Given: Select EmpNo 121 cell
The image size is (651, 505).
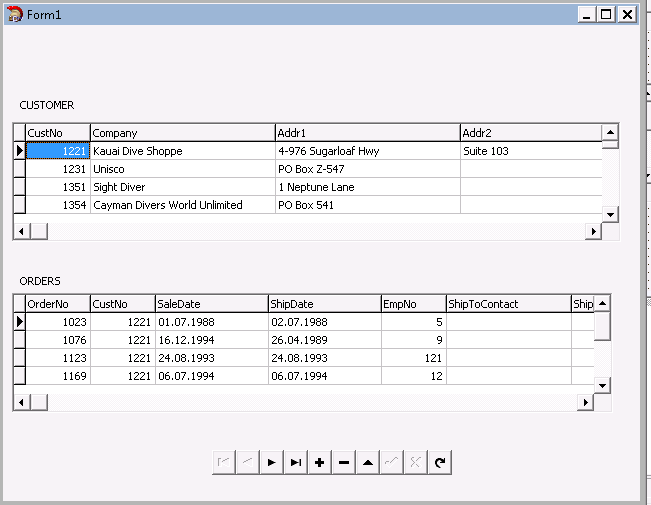Looking at the screenshot, I should (x=414, y=358).
